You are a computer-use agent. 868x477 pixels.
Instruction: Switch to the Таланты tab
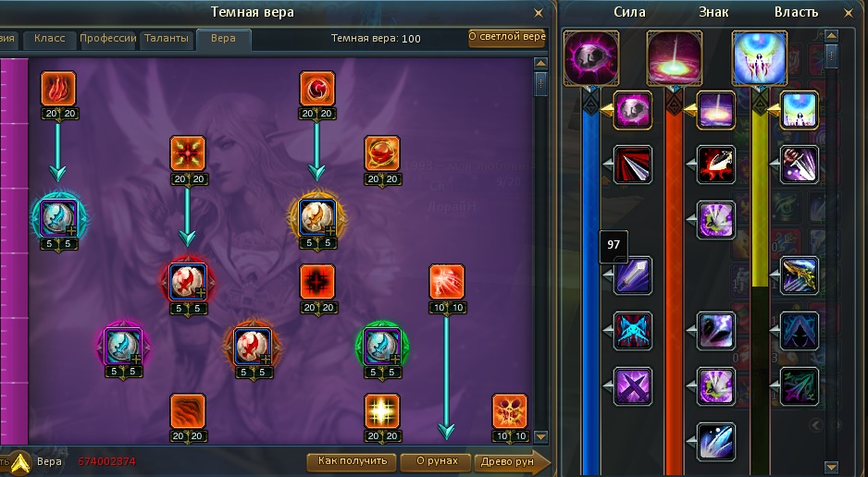pos(167,39)
